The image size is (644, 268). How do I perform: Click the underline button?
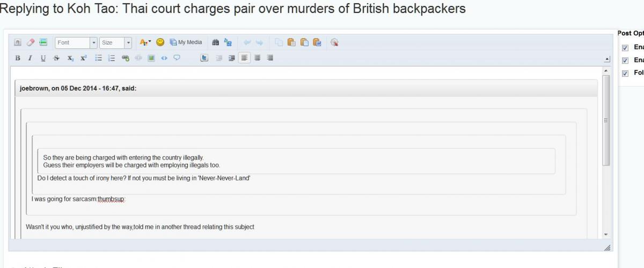(43, 58)
